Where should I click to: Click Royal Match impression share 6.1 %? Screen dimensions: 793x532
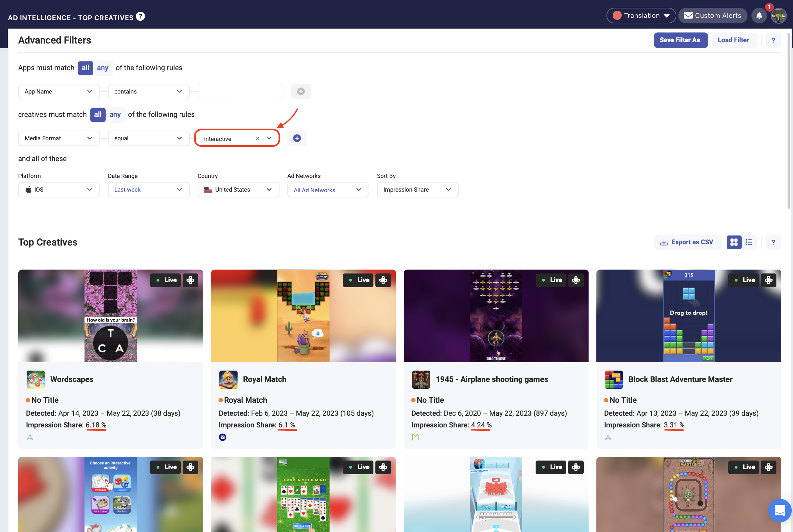pyautogui.click(x=287, y=425)
